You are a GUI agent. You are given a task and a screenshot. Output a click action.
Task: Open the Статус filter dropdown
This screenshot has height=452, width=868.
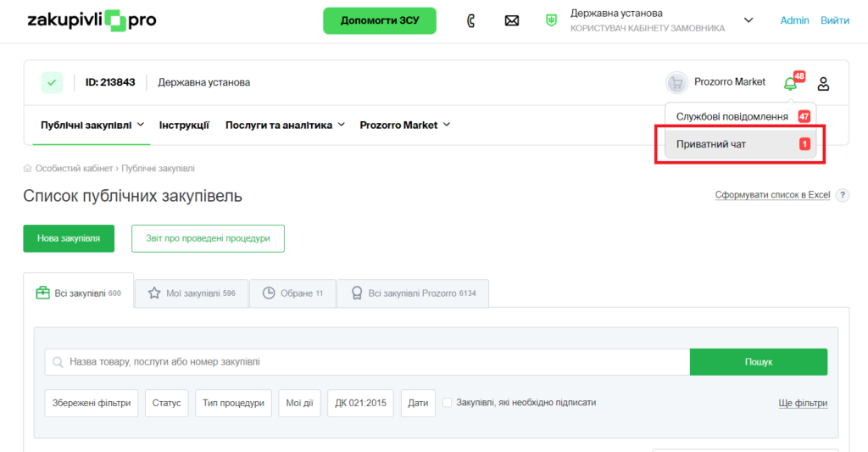[166, 403]
